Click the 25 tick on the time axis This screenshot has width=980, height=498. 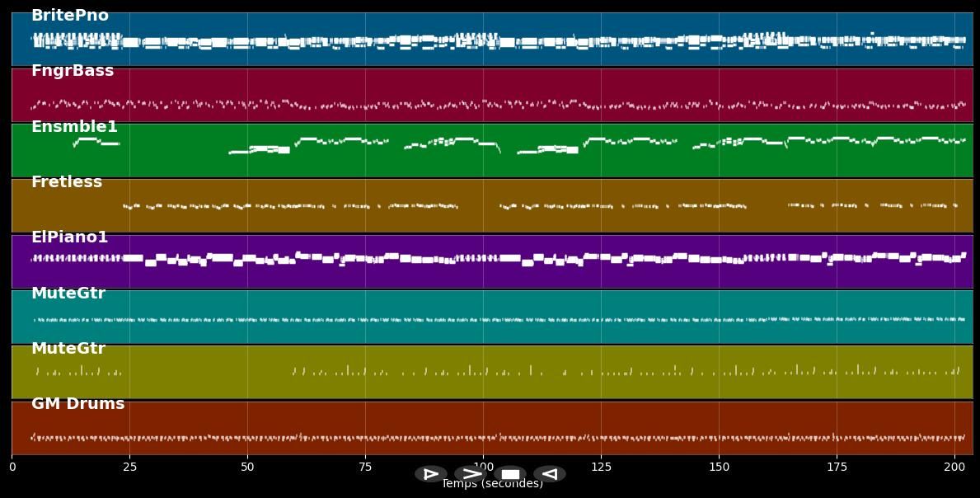pos(129,467)
